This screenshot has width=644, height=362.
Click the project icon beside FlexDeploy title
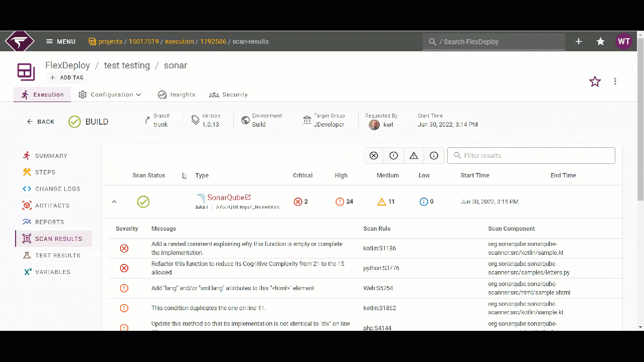coord(26,71)
